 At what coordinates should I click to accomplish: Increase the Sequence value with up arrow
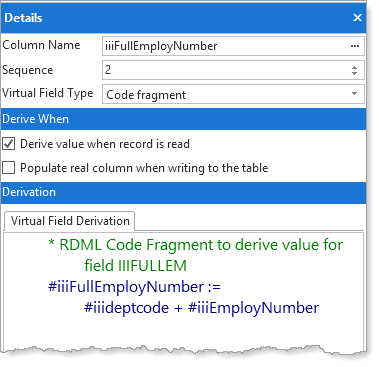coord(354,67)
